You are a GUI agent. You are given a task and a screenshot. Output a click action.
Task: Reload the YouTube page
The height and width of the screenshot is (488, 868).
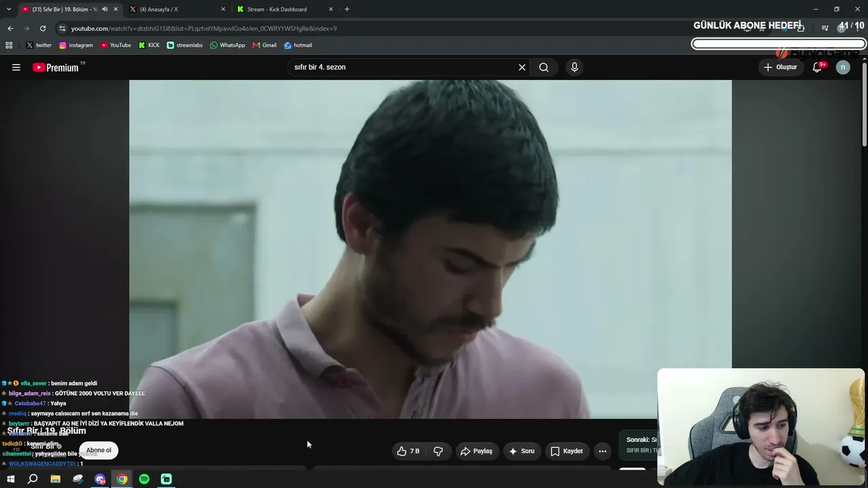pyautogui.click(x=43, y=28)
